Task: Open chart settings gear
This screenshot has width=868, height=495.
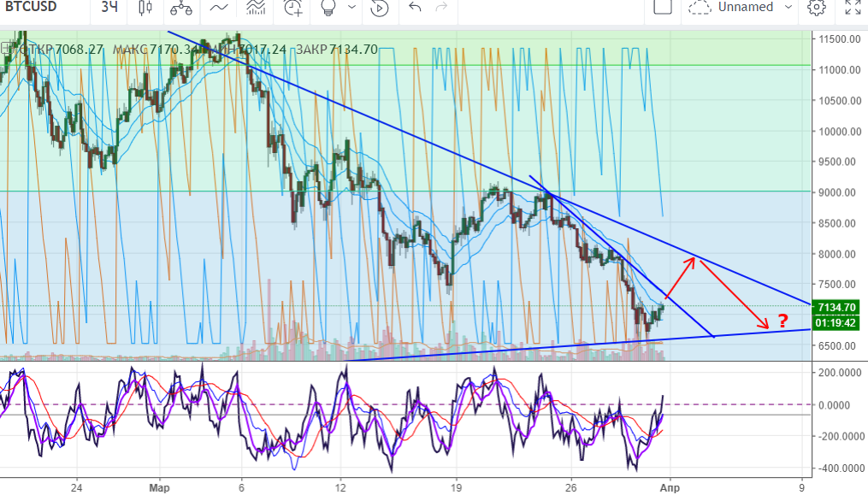Action: pyautogui.click(x=817, y=8)
